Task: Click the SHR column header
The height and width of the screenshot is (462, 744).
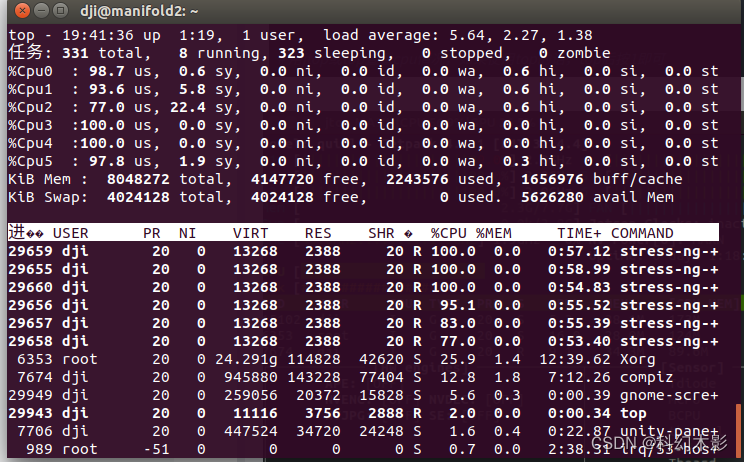Action: 381,233
